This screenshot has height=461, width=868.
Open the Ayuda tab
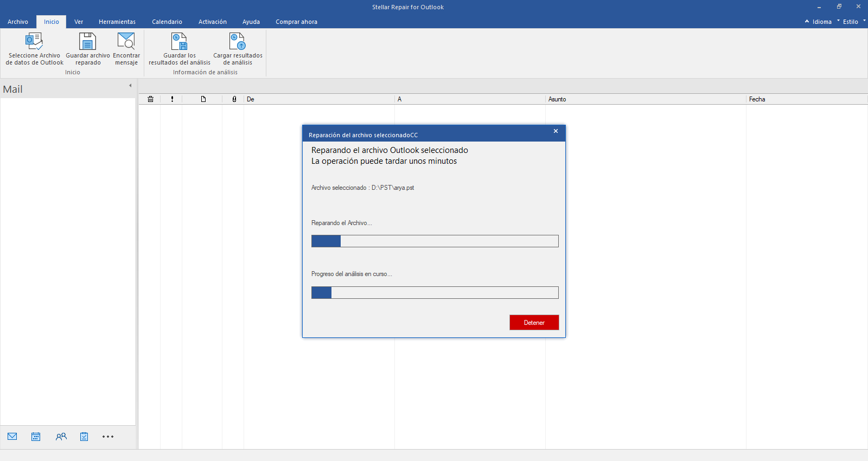pyautogui.click(x=251, y=22)
